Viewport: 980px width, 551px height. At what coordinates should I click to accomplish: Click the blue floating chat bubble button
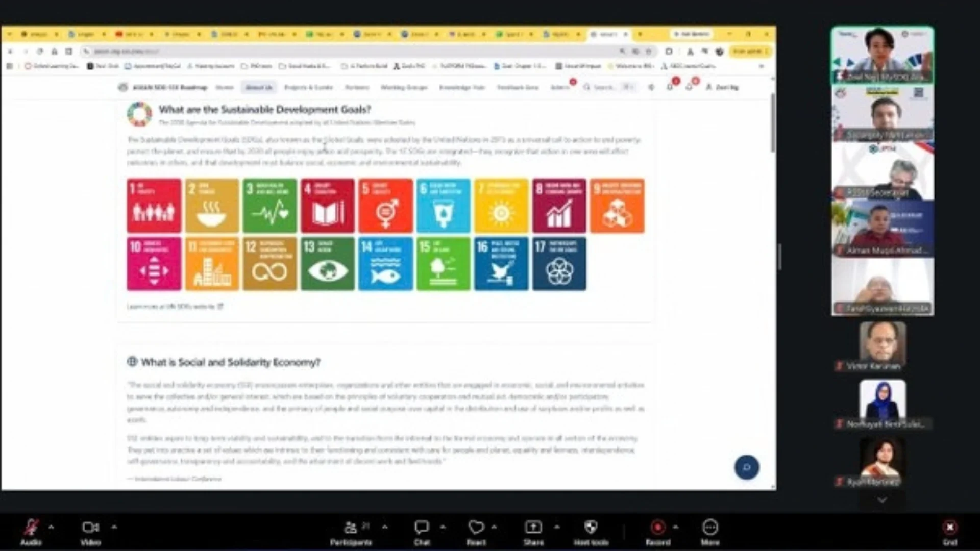point(747,467)
